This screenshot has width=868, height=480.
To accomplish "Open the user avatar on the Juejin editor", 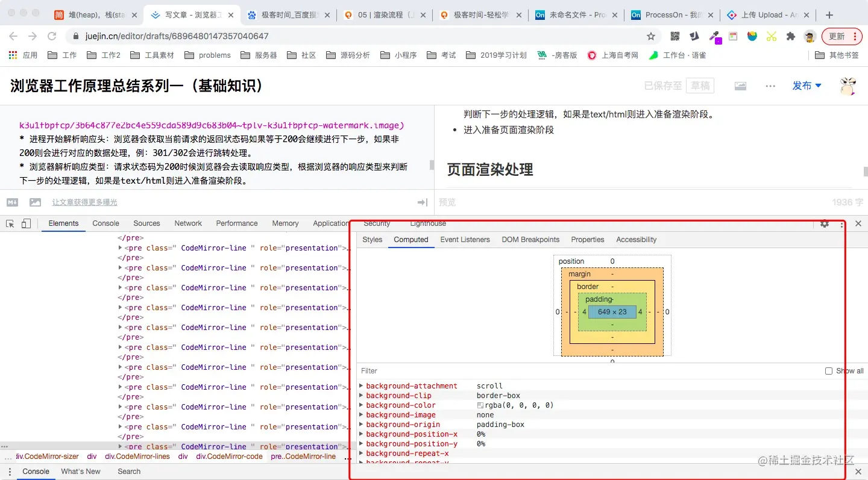I will click(x=849, y=86).
